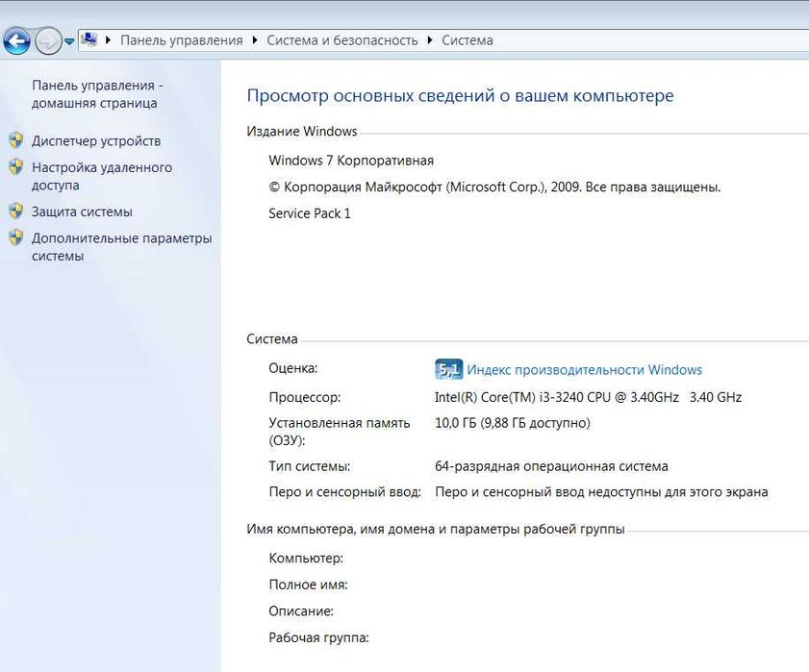Expand the arrow after Панель управления
Screen dimensions: 809x672
click(254, 39)
